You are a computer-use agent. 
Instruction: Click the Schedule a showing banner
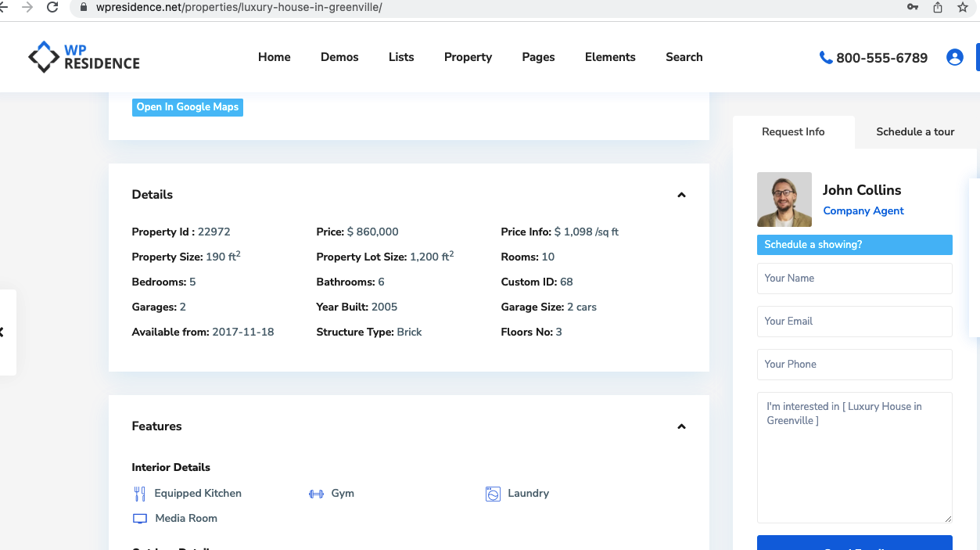(x=855, y=245)
